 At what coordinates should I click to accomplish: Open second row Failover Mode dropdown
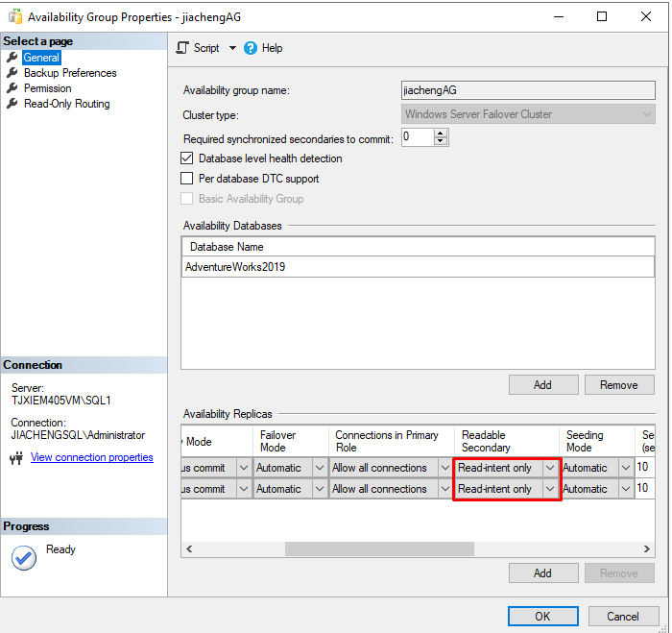[320, 489]
